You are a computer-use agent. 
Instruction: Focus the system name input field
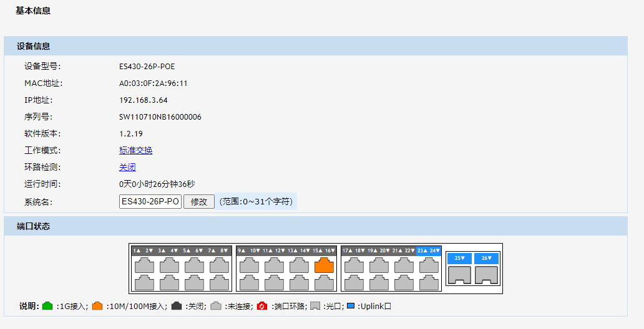click(150, 201)
